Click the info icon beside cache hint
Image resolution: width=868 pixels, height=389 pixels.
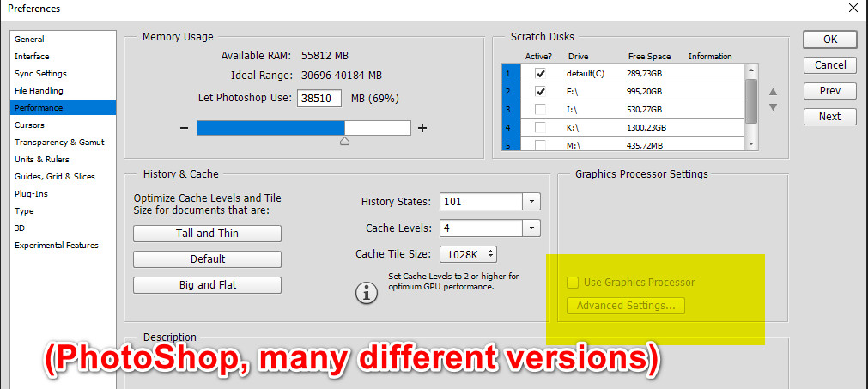coord(367,294)
